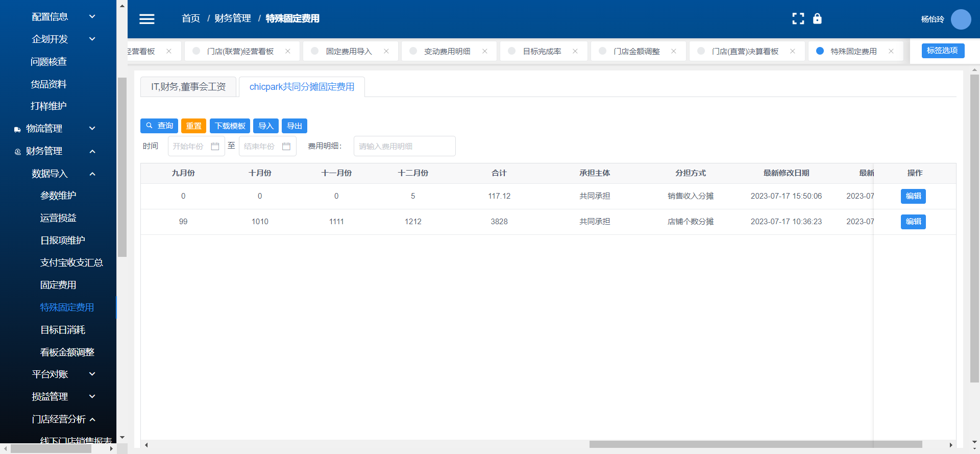This screenshot has height=454, width=980.
Task: Click 编辑 in the 店铺个数分摊 row
Action: [913, 222]
